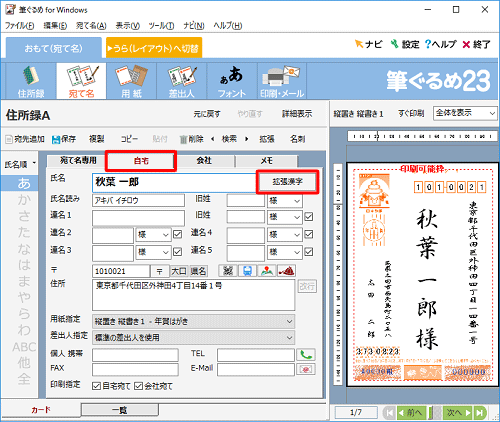Open the ツール(T) menu

coord(161,25)
